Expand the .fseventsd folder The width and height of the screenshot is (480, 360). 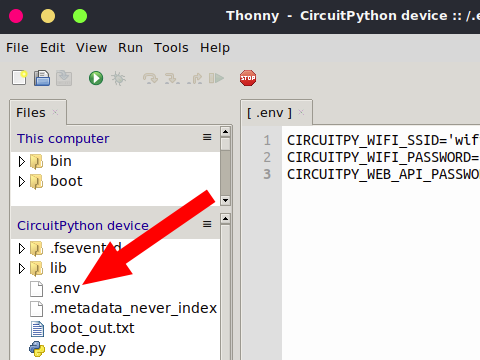coord(22,248)
